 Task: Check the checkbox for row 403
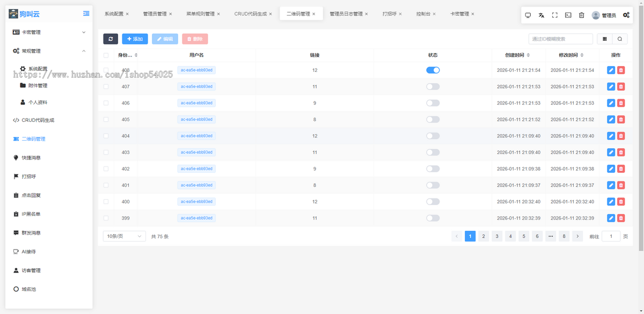tap(106, 152)
